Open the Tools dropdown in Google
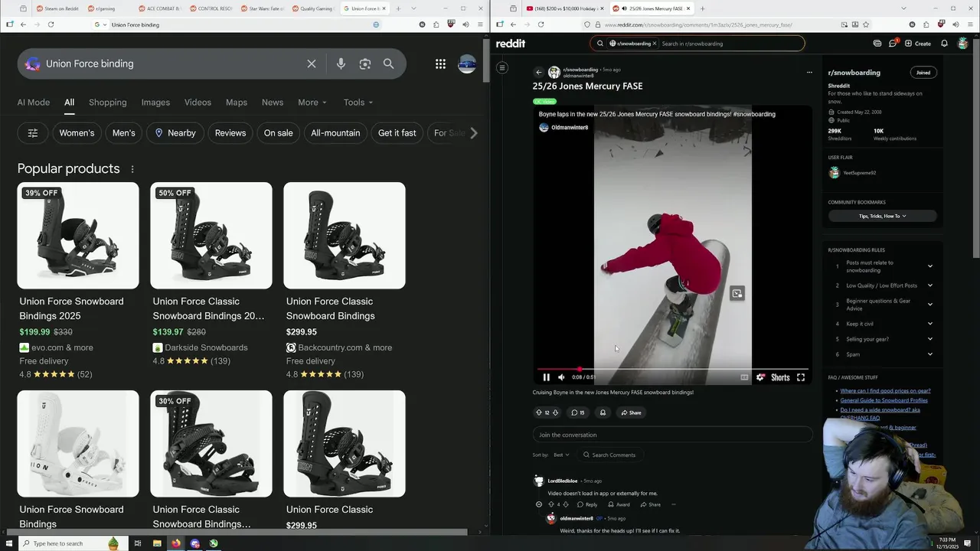The width and height of the screenshot is (980, 551). pos(358,103)
